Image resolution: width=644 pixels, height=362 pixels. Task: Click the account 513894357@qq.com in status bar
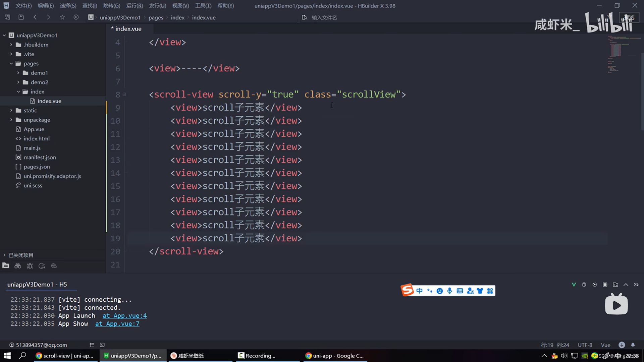click(x=38, y=345)
